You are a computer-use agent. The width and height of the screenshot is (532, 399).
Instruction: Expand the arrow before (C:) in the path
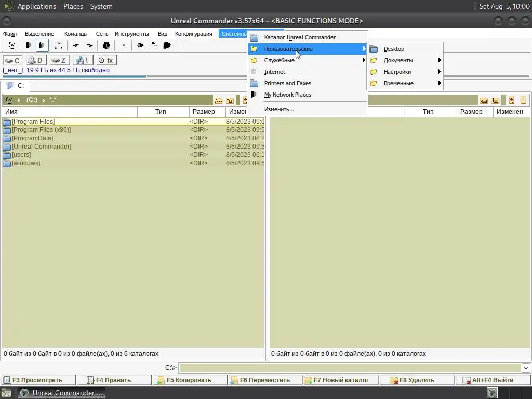click(19, 100)
